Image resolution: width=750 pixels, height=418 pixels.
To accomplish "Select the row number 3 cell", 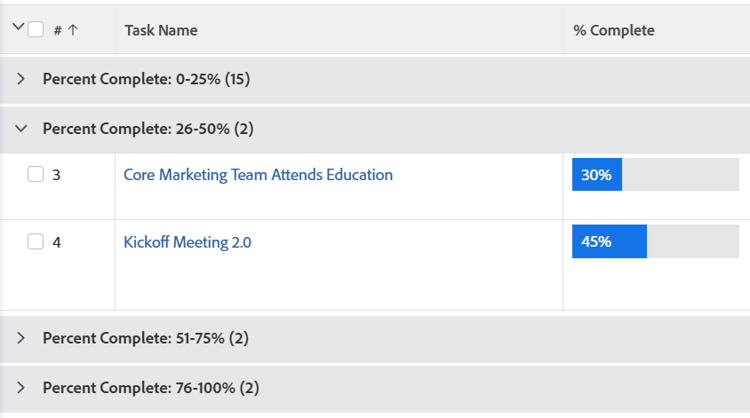I will coord(57,175).
